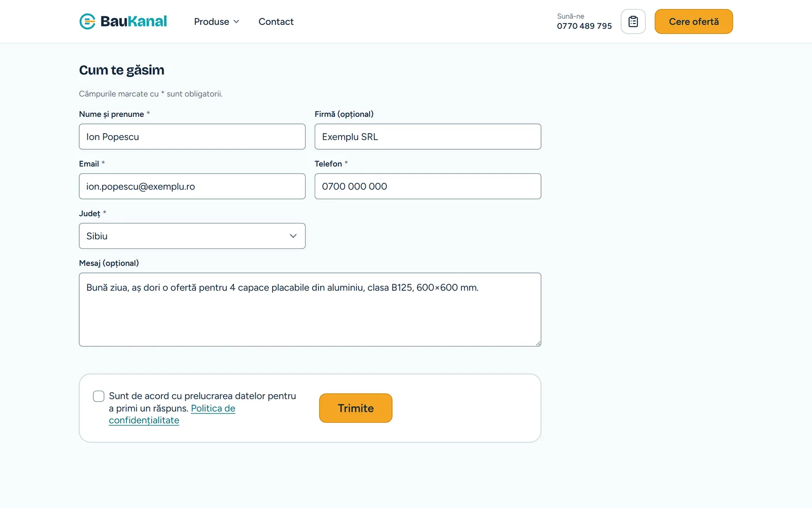Open the quote list clipboard icon
Image resolution: width=812 pixels, height=508 pixels.
[633, 21]
